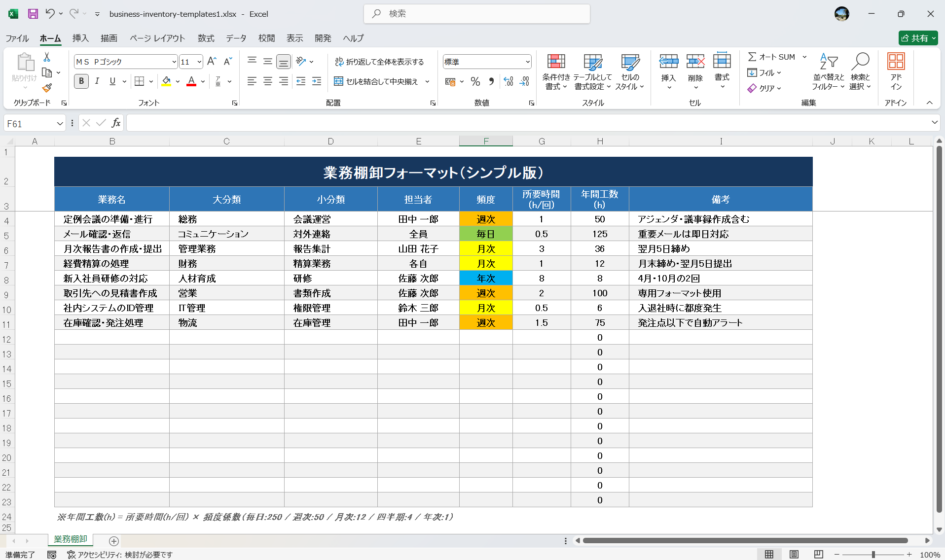Toggle Bottom Align vertical alignment

tap(283, 62)
